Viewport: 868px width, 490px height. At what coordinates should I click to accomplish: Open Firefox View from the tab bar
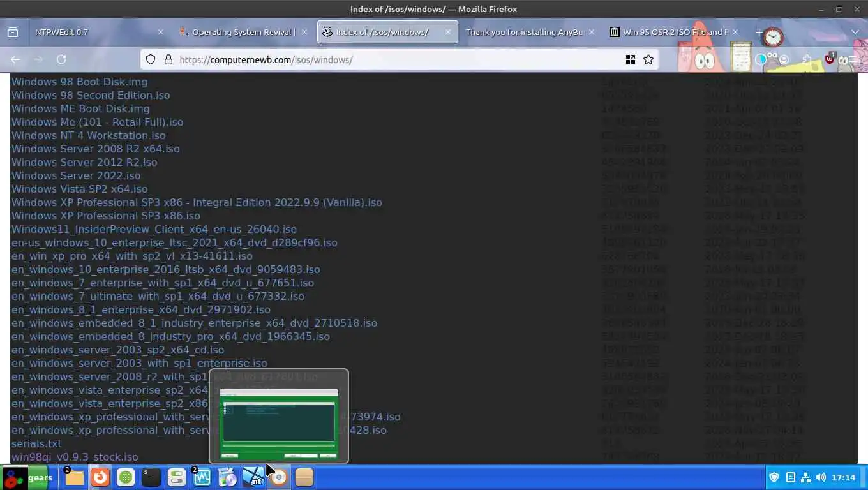pos(12,32)
